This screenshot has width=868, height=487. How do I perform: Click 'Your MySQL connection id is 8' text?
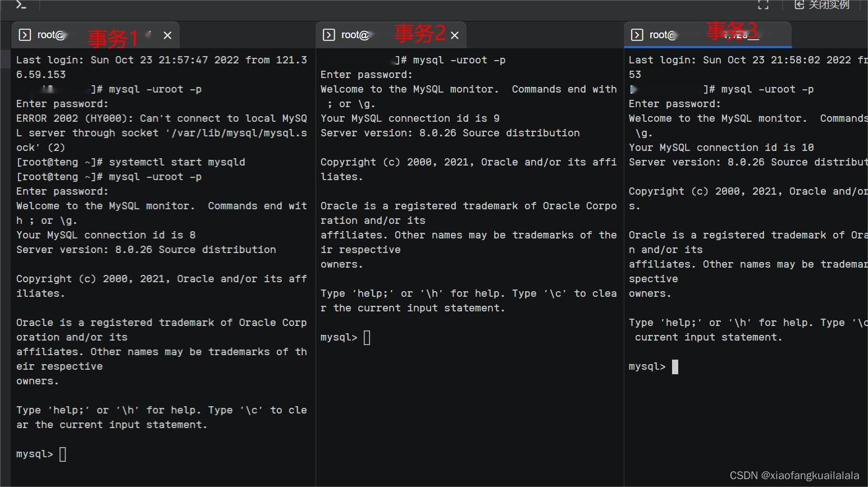click(x=106, y=235)
